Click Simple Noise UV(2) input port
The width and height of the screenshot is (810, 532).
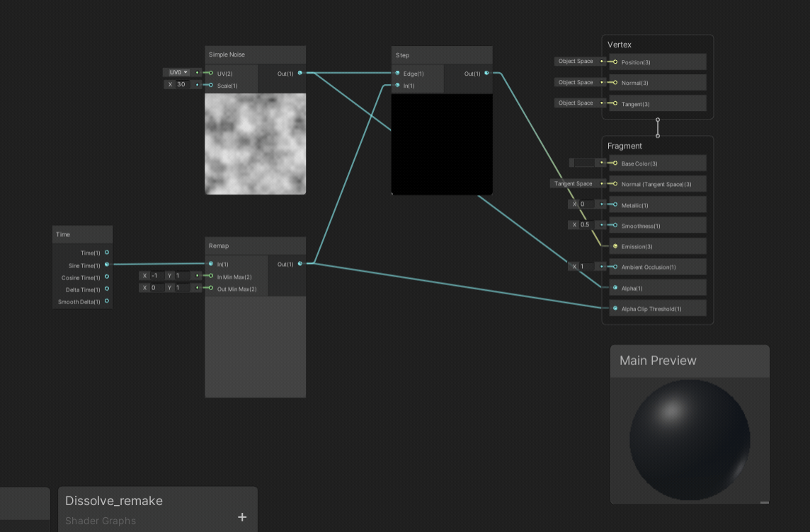click(x=211, y=73)
